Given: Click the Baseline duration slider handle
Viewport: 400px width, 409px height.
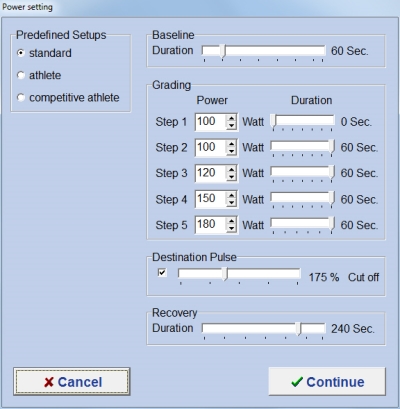Looking at the screenshot, I should coord(223,51).
